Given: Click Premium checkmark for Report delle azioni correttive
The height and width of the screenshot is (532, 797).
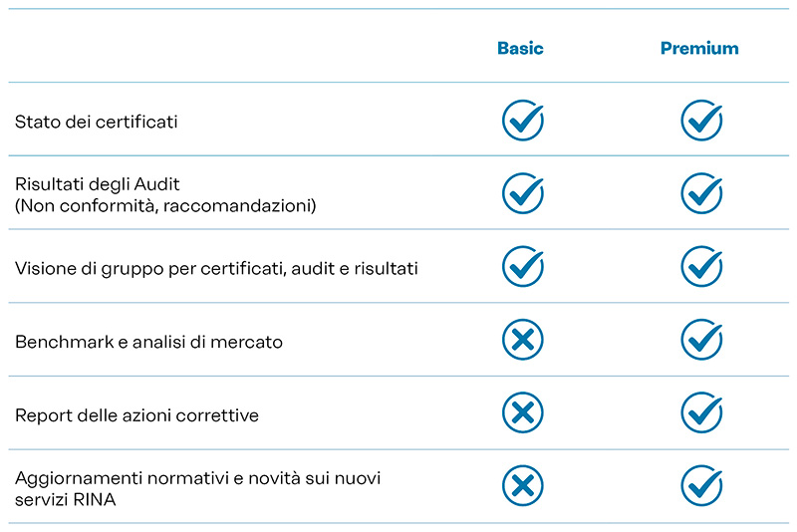Looking at the screenshot, I should pos(700,413).
